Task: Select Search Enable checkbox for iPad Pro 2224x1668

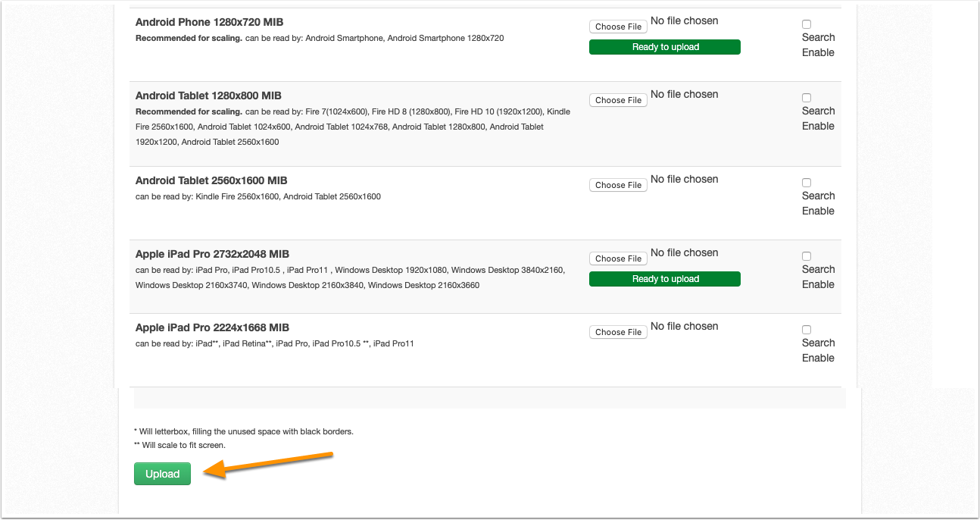Action: 807,330
